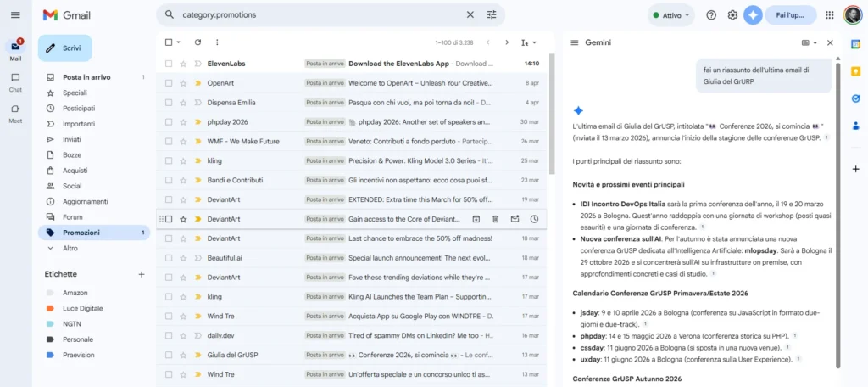Image resolution: width=868 pixels, height=387 pixels.
Task: Open the Attivo status dropdown
Action: (x=670, y=15)
